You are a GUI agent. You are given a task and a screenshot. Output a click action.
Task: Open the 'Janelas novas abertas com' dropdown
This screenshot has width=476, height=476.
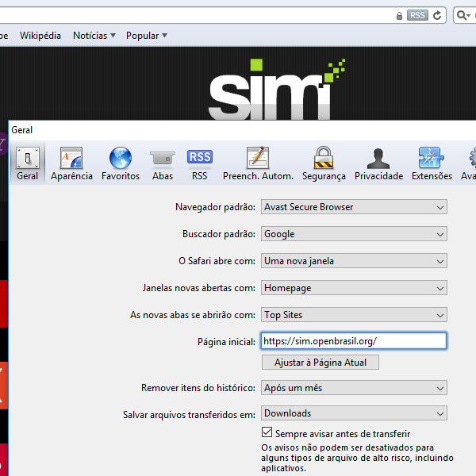click(354, 288)
